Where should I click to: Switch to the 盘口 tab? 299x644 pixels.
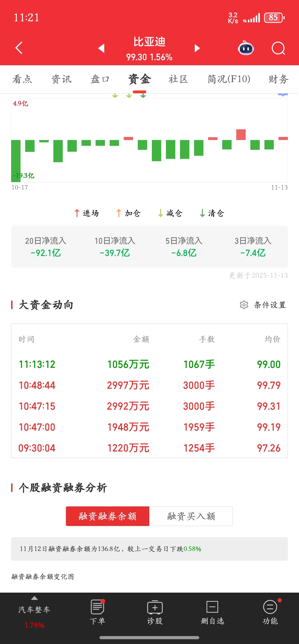(x=100, y=79)
